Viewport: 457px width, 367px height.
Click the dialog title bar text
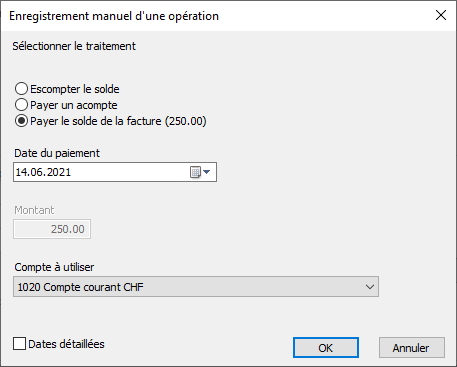[114, 16]
